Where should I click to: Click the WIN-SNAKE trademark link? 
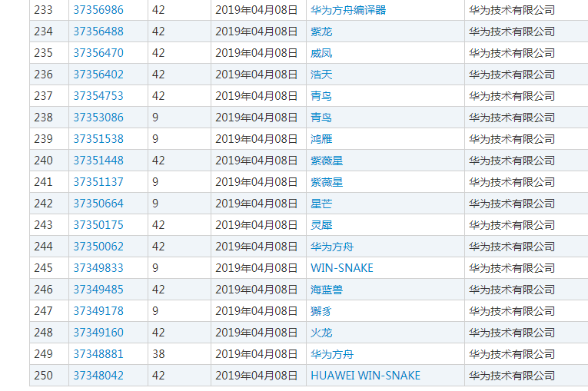pos(342,268)
